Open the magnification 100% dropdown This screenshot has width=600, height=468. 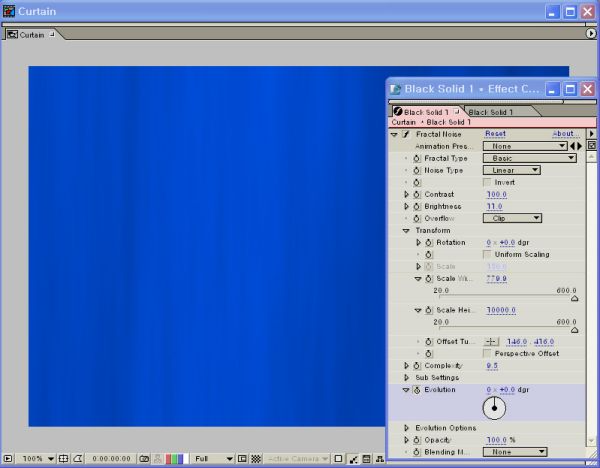click(37, 458)
